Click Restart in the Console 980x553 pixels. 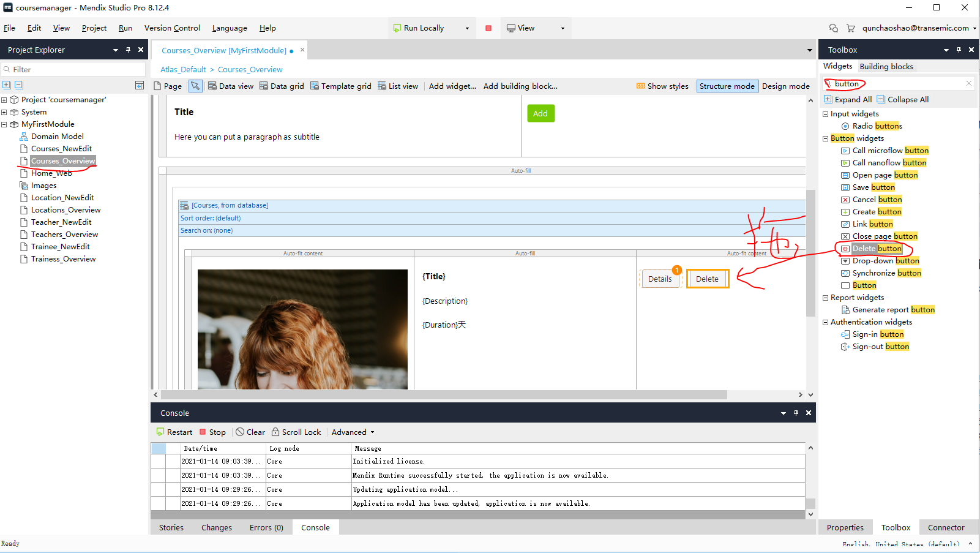(174, 432)
